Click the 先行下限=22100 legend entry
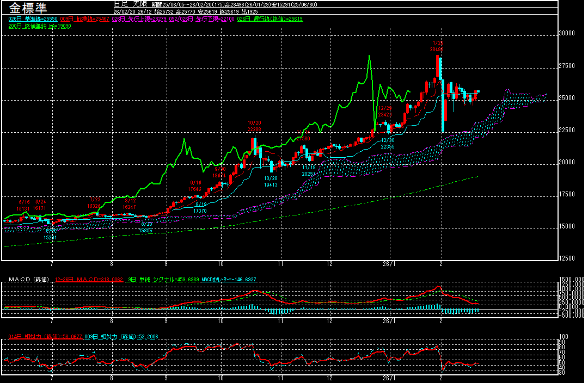Viewport: 588px width, 383px height. pyautogui.click(x=210, y=18)
